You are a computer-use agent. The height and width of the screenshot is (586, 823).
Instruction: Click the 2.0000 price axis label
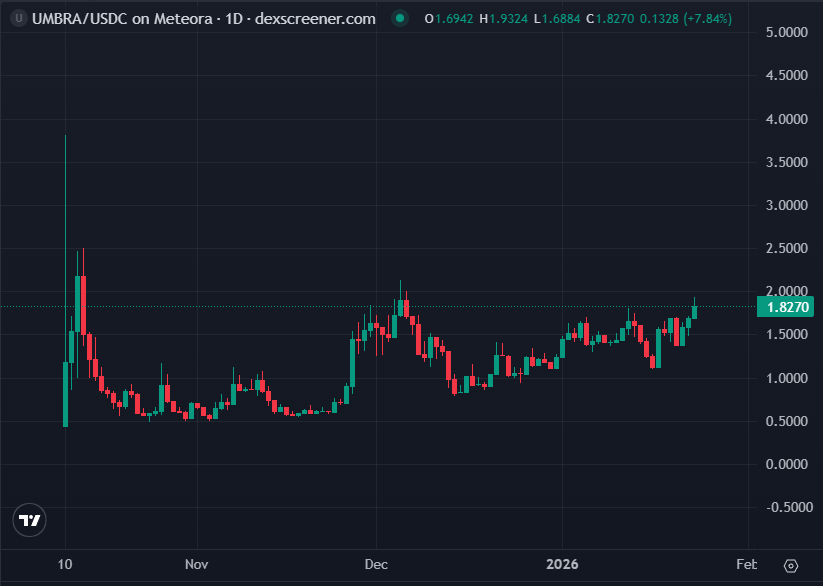point(787,291)
